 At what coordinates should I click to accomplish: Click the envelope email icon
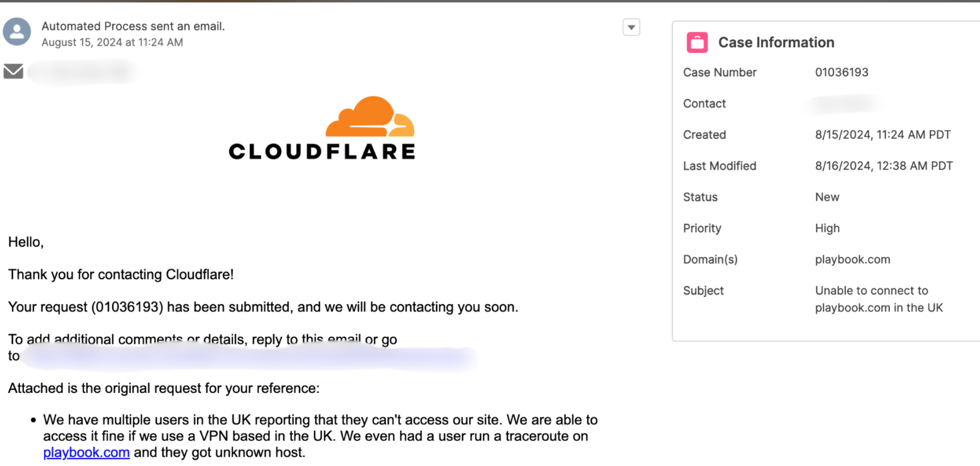[x=13, y=71]
